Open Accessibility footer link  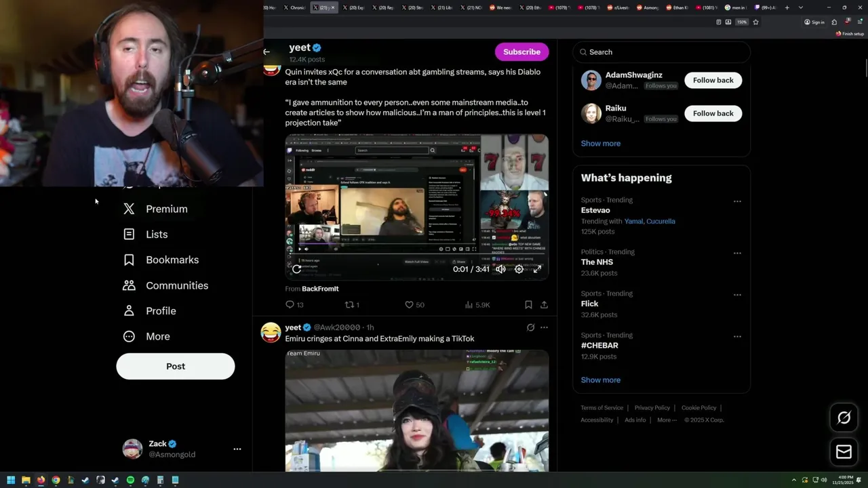pos(597,420)
